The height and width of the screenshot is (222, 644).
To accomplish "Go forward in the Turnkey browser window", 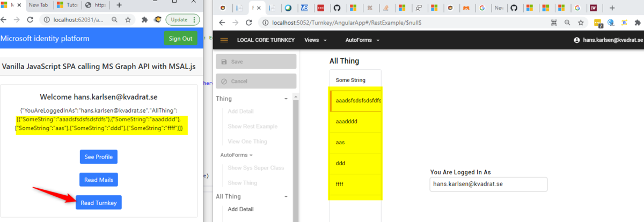I will (x=235, y=23).
